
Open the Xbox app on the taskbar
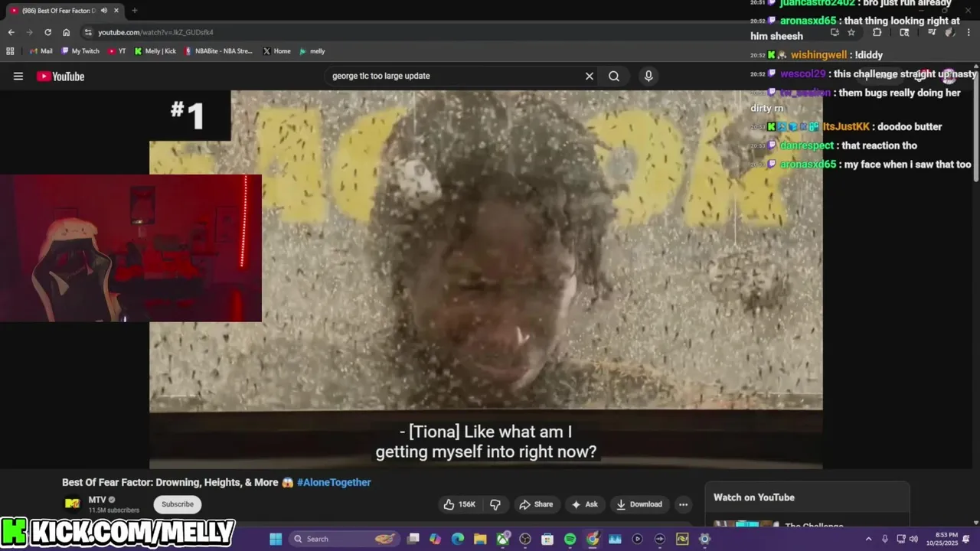[x=503, y=539]
